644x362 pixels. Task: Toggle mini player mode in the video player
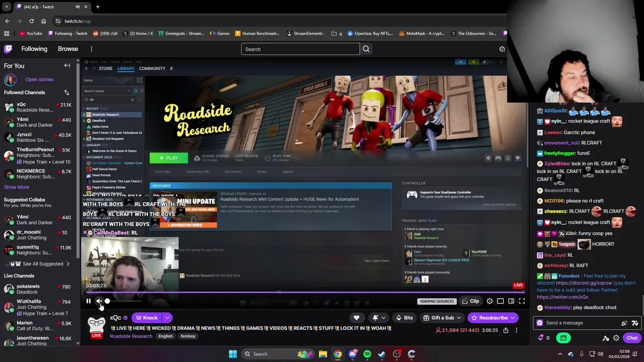[x=501, y=301]
